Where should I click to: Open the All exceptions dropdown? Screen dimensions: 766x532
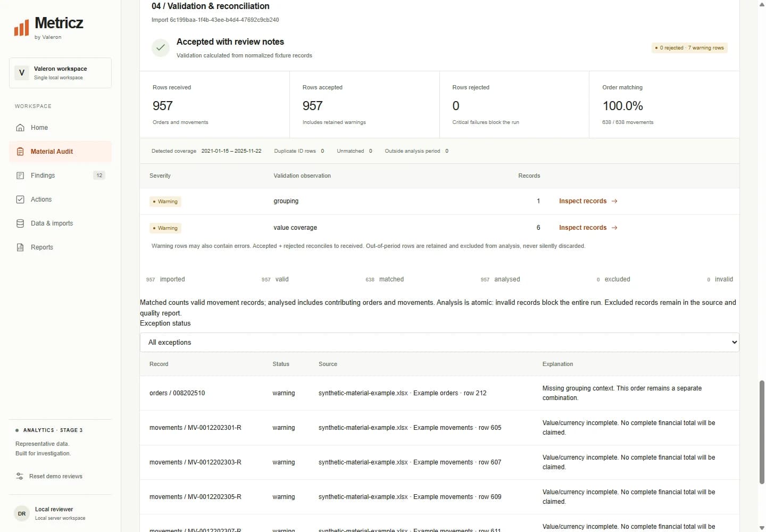[439, 342]
